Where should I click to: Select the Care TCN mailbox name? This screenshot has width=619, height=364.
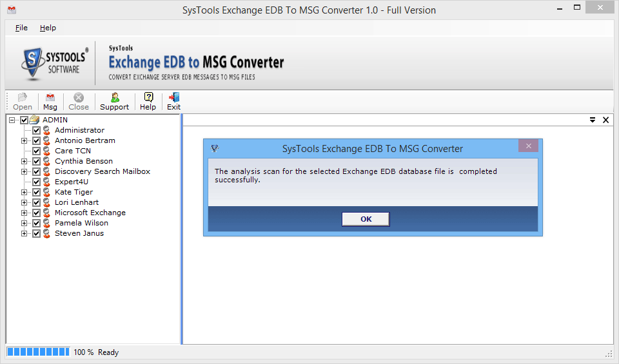click(73, 151)
